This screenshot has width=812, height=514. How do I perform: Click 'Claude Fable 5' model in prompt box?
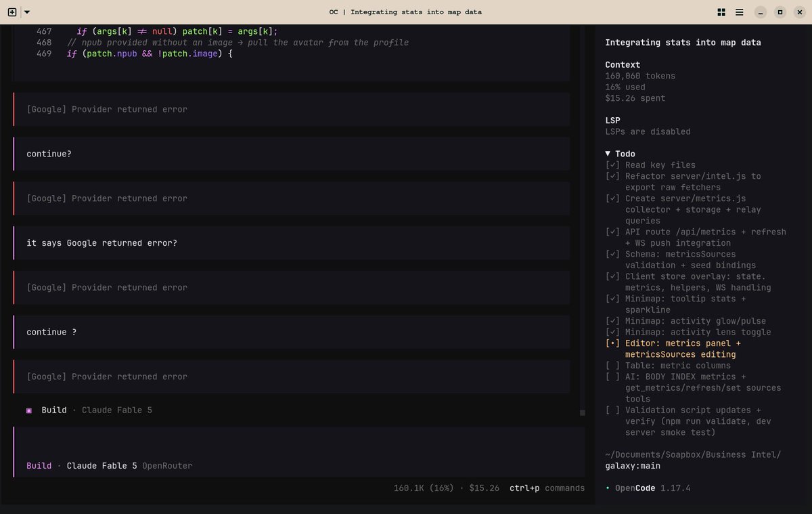(x=101, y=466)
